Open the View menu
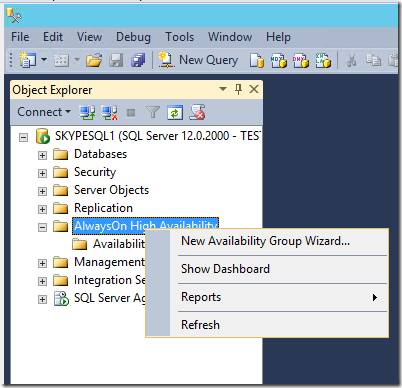Image resolution: width=402 pixels, height=388 pixels. pos(89,37)
